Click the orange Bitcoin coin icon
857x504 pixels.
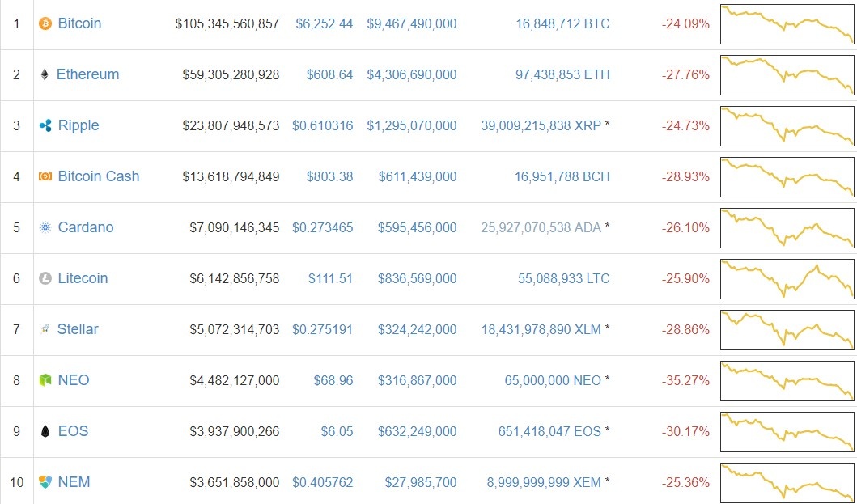[x=45, y=23]
